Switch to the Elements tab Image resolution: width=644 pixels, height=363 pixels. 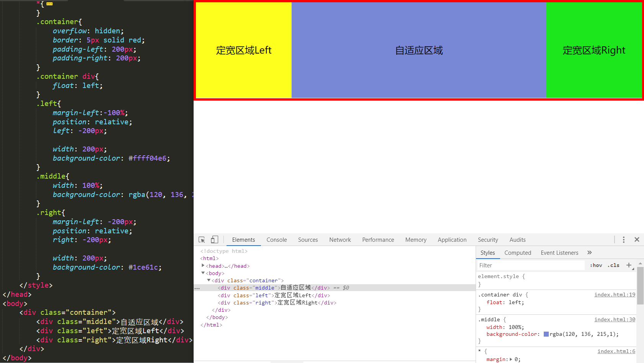243,240
